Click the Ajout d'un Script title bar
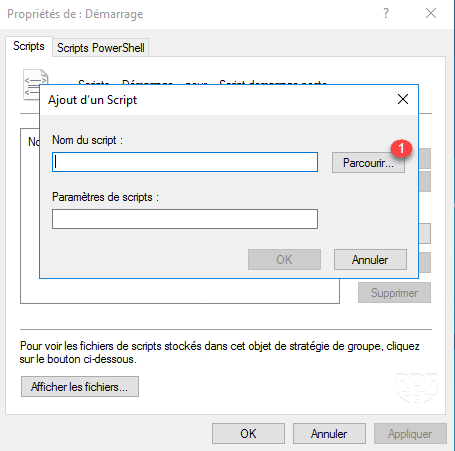The image size is (455, 451). tap(217, 100)
